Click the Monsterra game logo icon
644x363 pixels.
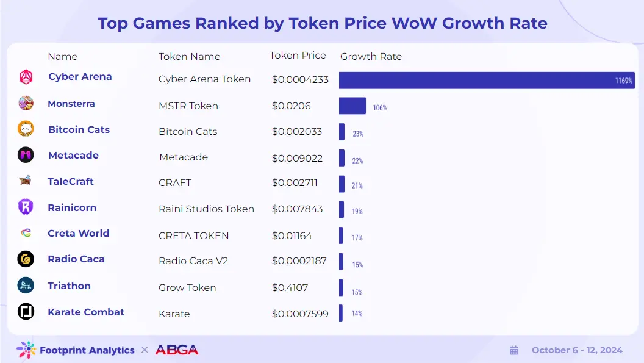point(26,103)
